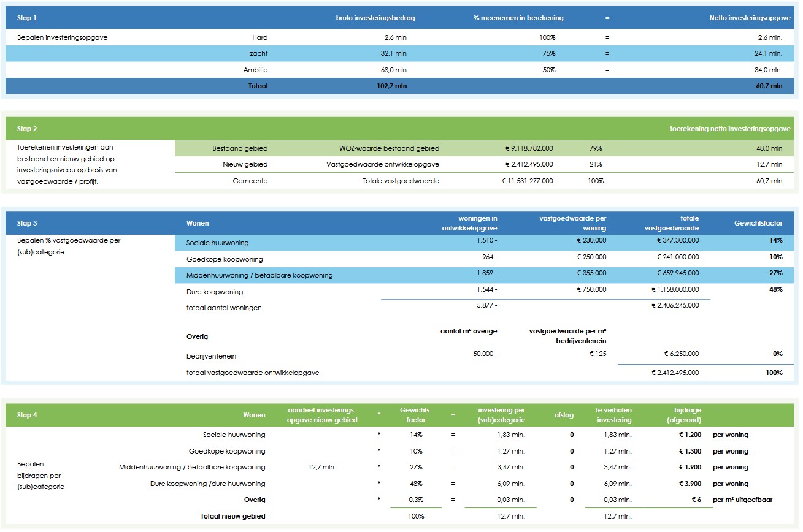Select the "Bestaand gebied" row label
The height and width of the screenshot is (532, 803).
point(240,148)
